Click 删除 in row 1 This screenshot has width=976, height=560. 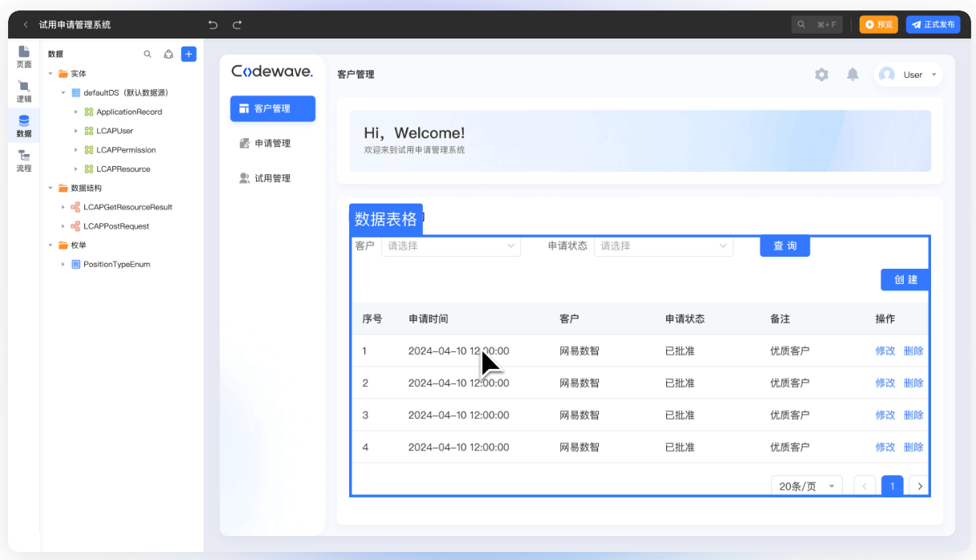(913, 351)
